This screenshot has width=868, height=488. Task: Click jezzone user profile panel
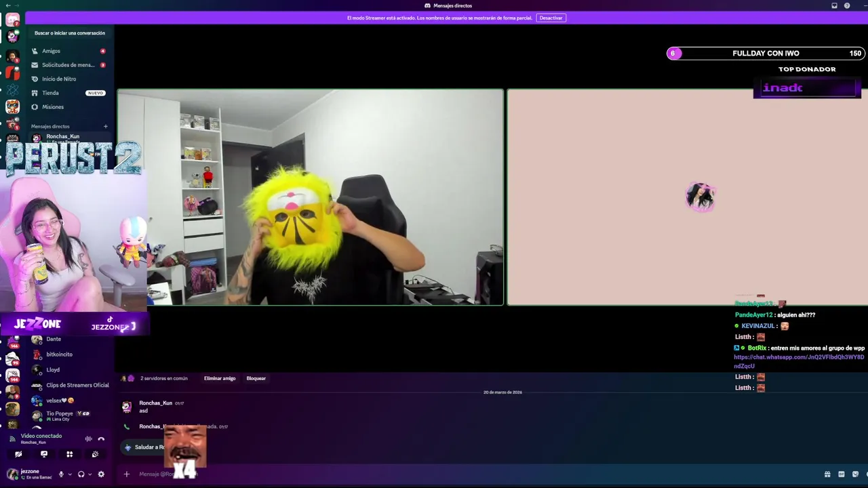[x=30, y=474]
